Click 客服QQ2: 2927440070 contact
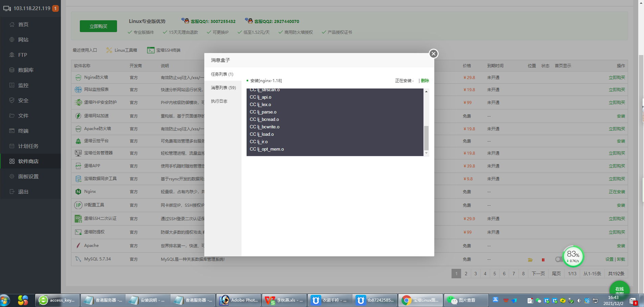Screen dimensions: 644x307 (272, 21)
